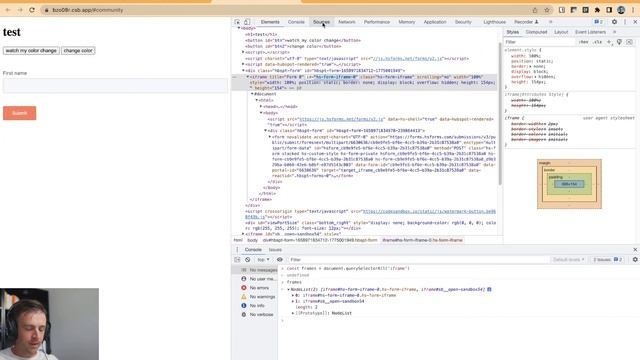Open the top context dropdown in console
640x360 pixels.
263,260
